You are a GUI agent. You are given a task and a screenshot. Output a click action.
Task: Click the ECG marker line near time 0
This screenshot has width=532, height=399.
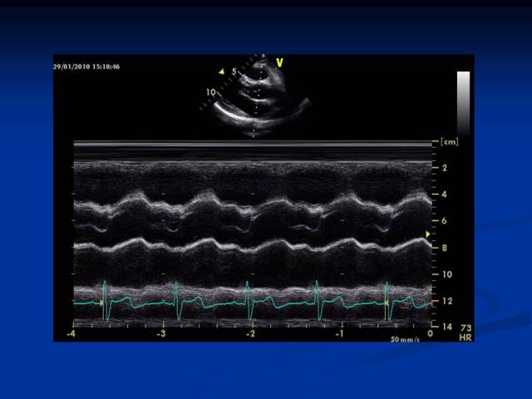[x=386, y=302]
